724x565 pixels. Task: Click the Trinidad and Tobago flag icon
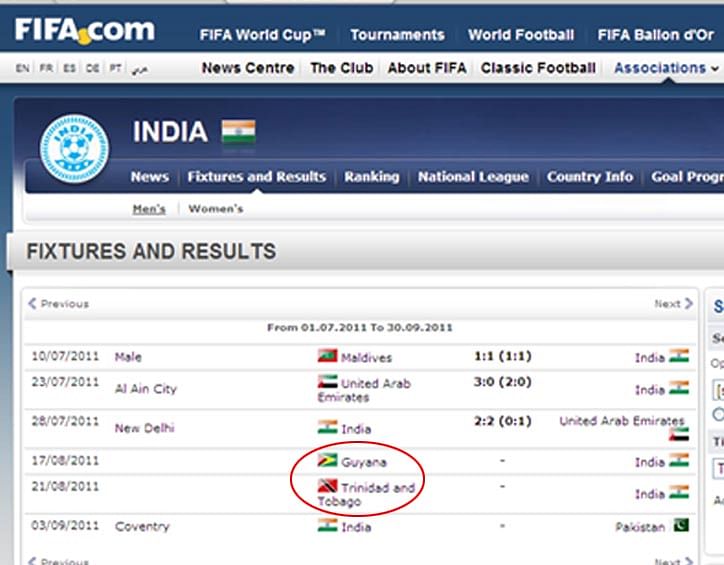pyautogui.click(x=327, y=487)
